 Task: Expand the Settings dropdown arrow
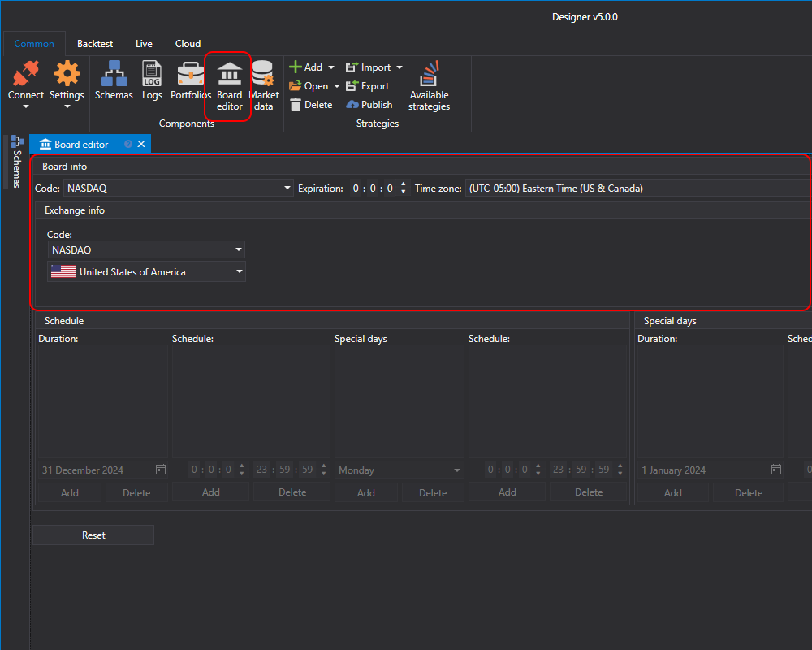(x=67, y=106)
